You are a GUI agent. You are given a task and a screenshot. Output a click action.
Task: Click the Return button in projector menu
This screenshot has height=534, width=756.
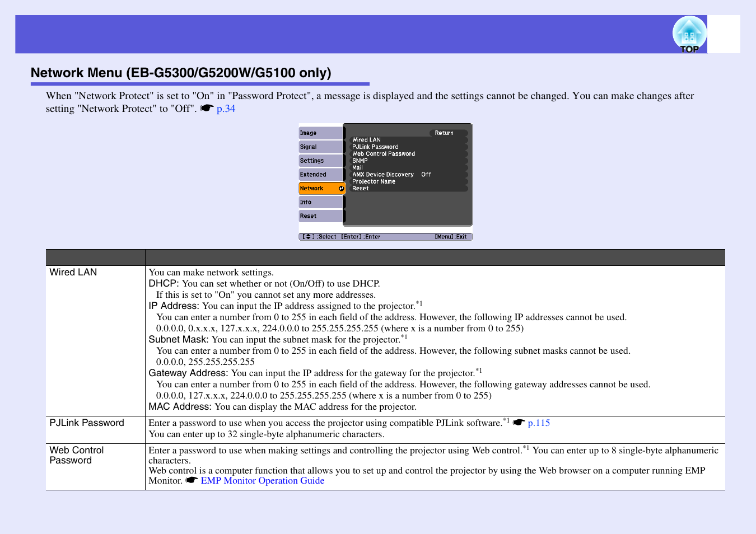[448, 133]
